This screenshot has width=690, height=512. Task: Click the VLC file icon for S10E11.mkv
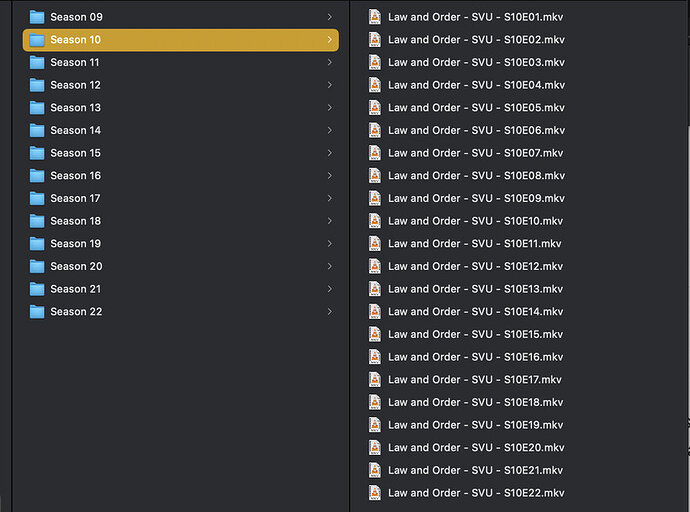tap(374, 243)
